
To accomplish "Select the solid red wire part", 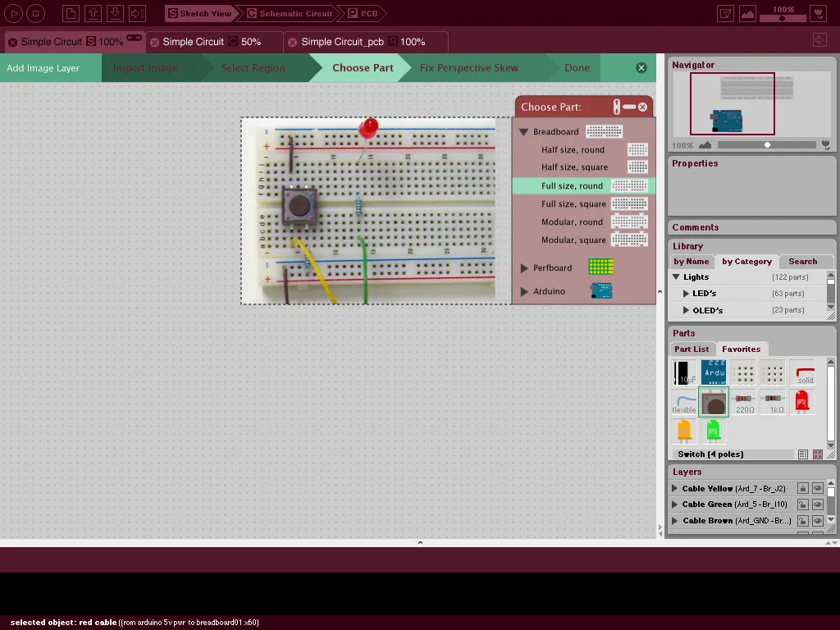I will pos(804,373).
